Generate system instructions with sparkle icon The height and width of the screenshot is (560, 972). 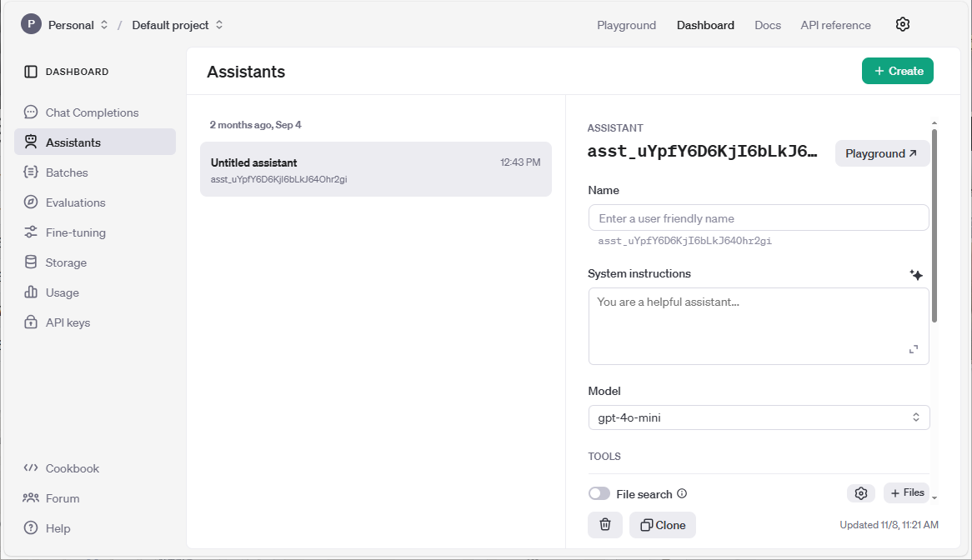click(x=915, y=274)
